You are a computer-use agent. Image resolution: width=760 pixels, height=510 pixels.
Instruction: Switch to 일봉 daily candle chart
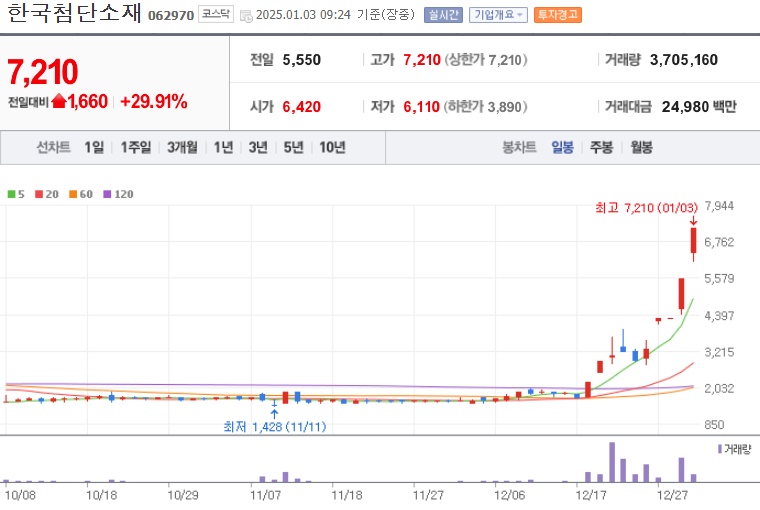click(562, 147)
